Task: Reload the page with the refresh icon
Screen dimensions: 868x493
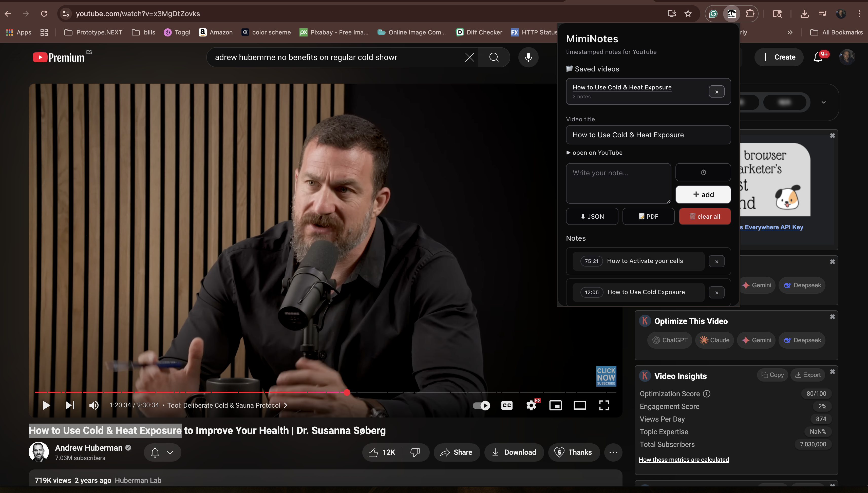Action: coord(44,13)
